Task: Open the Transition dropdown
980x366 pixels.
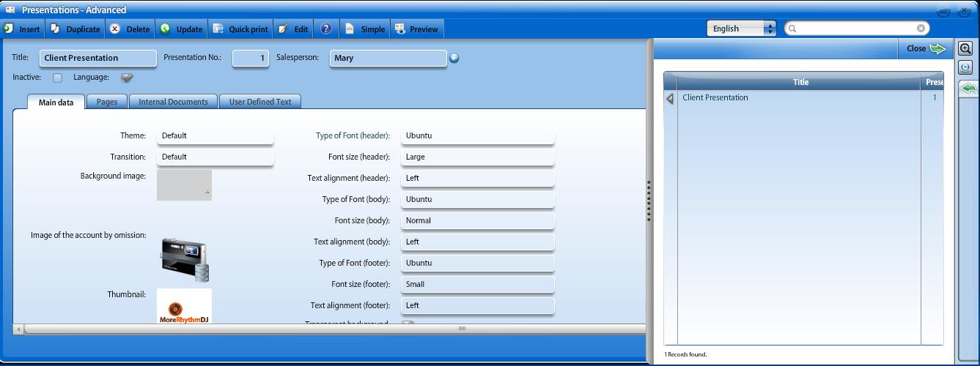Action: pyautogui.click(x=215, y=157)
